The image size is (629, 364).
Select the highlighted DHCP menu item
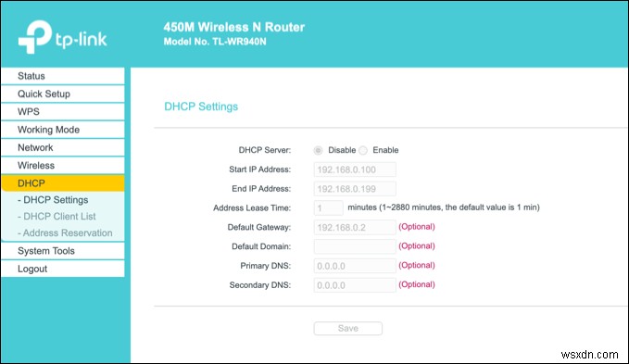pos(63,183)
